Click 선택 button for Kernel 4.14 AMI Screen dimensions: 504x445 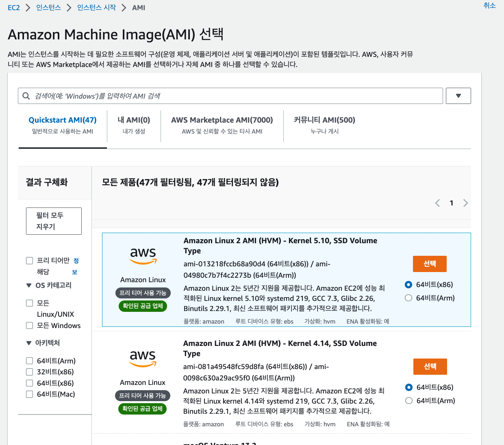tap(430, 367)
